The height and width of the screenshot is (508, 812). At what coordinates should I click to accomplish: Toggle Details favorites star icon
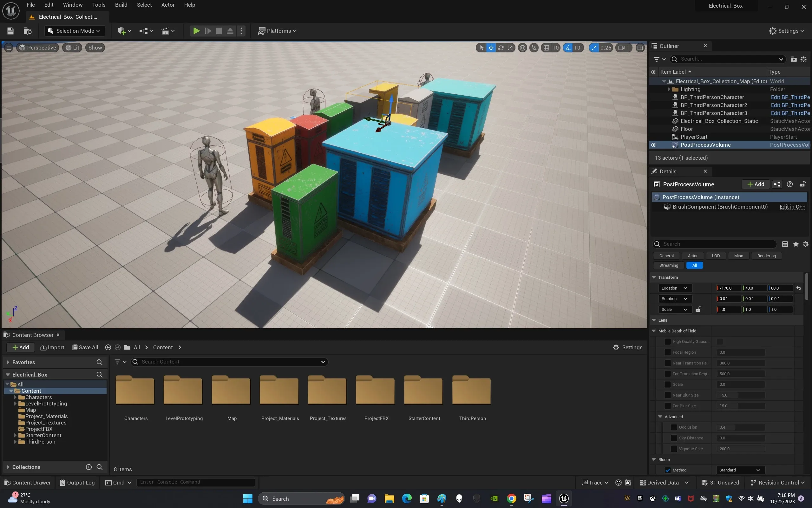tap(796, 244)
